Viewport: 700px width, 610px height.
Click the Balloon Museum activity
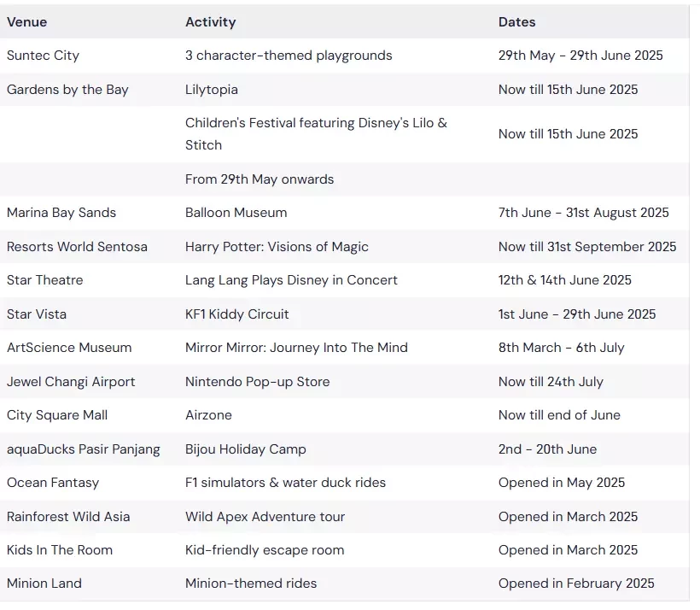point(236,213)
